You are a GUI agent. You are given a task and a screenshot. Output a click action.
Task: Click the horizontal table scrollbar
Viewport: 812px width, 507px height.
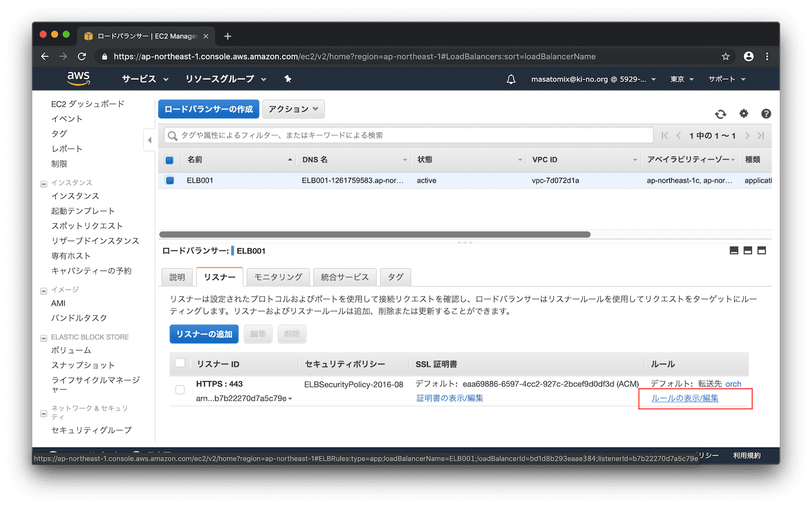tap(375, 234)
